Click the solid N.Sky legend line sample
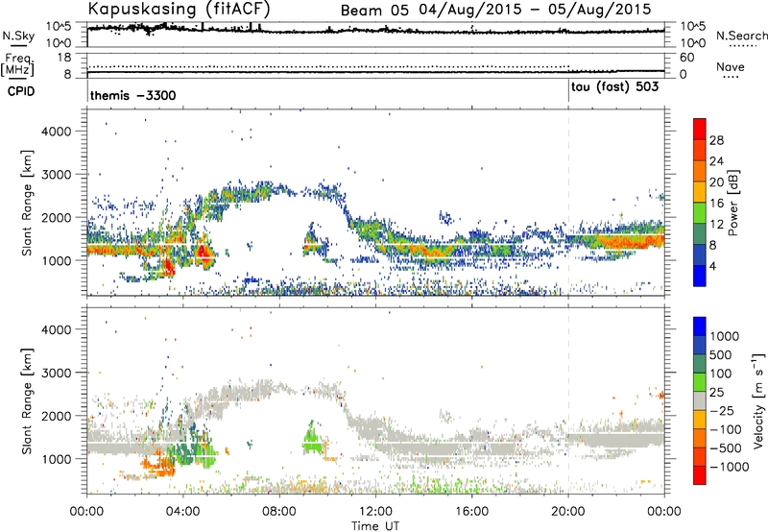Viewport: 768px width, 532px height. click(x=18, y=45)
